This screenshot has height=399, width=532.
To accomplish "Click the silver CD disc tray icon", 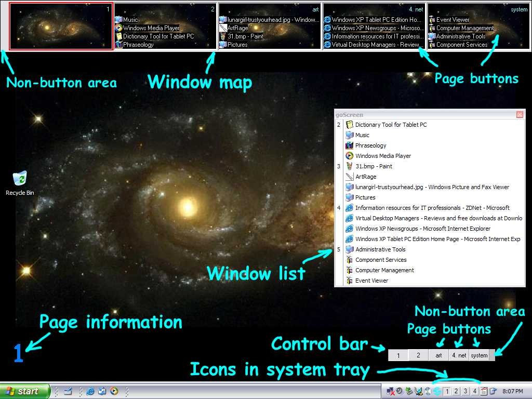I will [x=429, y=392].
